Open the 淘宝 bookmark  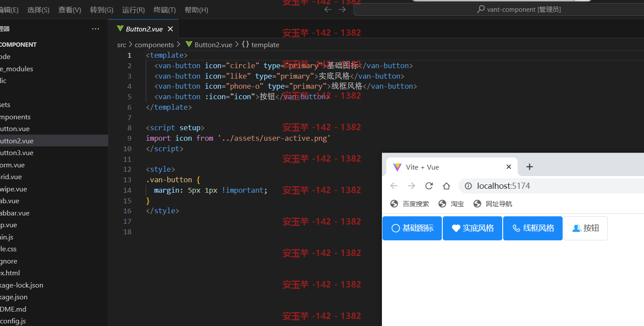[x=451, y=204]
